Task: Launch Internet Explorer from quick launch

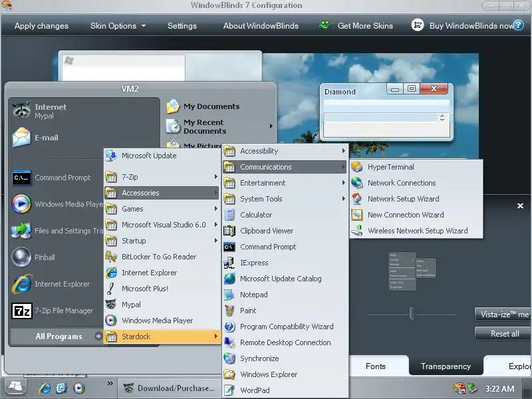Action: 45,388
